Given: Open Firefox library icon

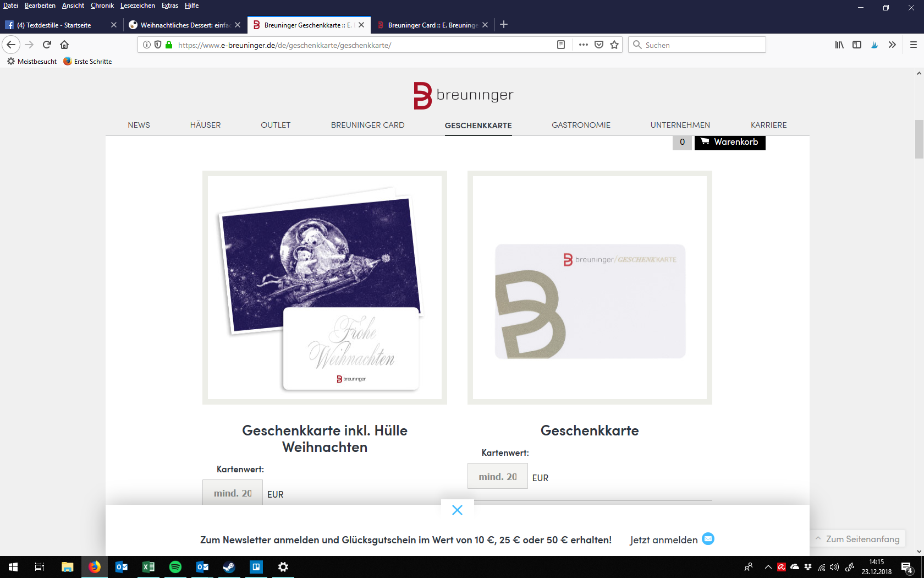Looking at the screenshot, I should tap(839, 45).
